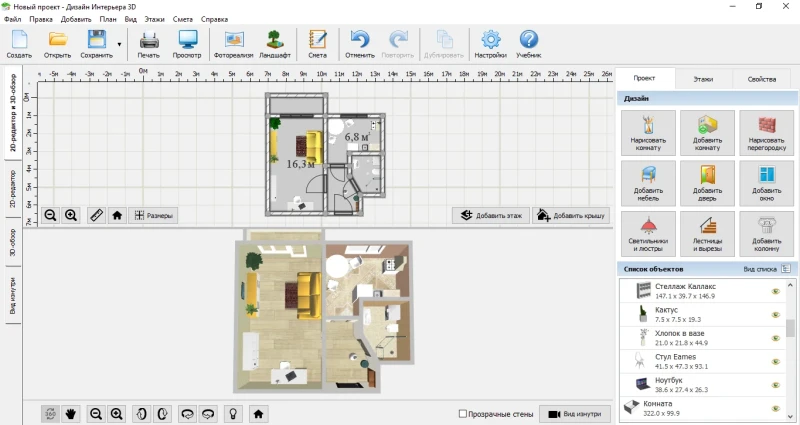Open the Смета estimate toolbar icon
The image size is (800, 425).
pos(317,44)
